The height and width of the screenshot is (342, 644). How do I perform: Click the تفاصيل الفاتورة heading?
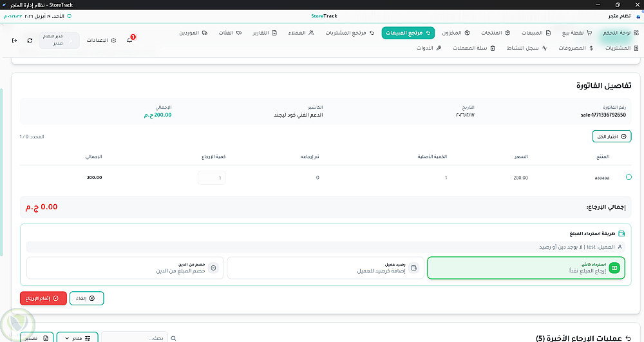pos(604,86)
